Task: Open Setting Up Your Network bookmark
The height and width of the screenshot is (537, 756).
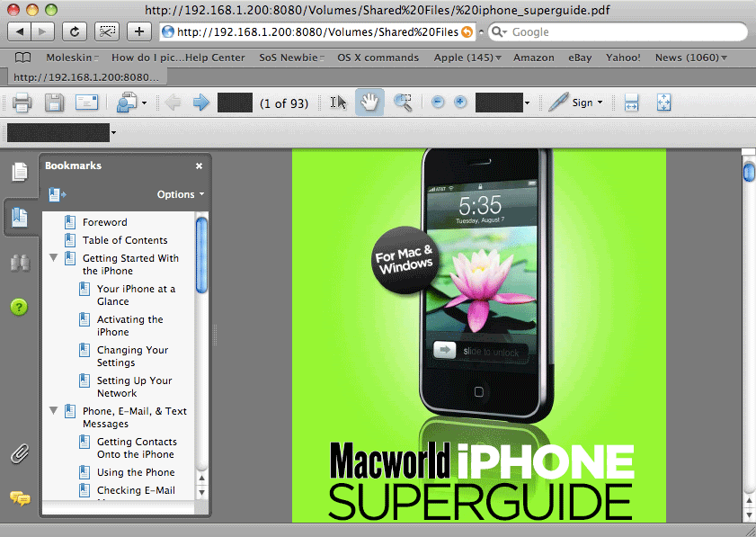Action: pos(134,387)
